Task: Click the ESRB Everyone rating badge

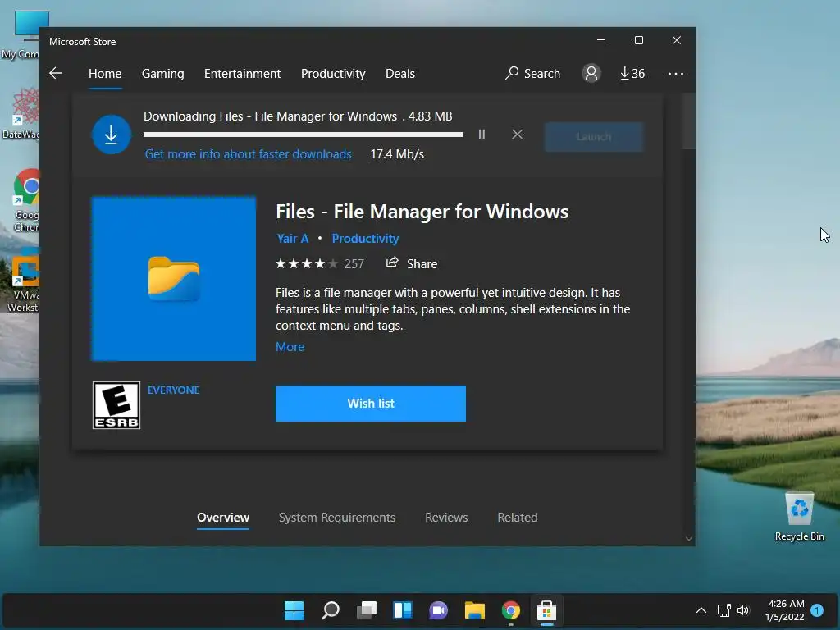Action: coord(116,405)
